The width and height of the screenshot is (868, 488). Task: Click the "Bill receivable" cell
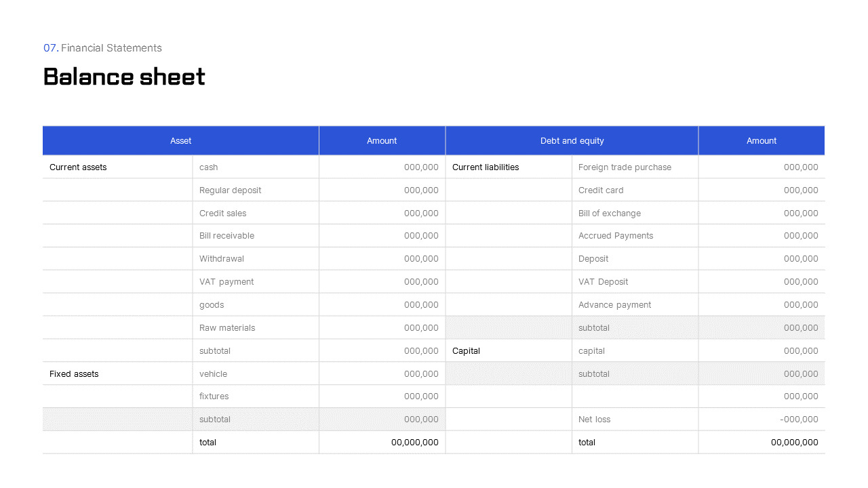[256, 236]
